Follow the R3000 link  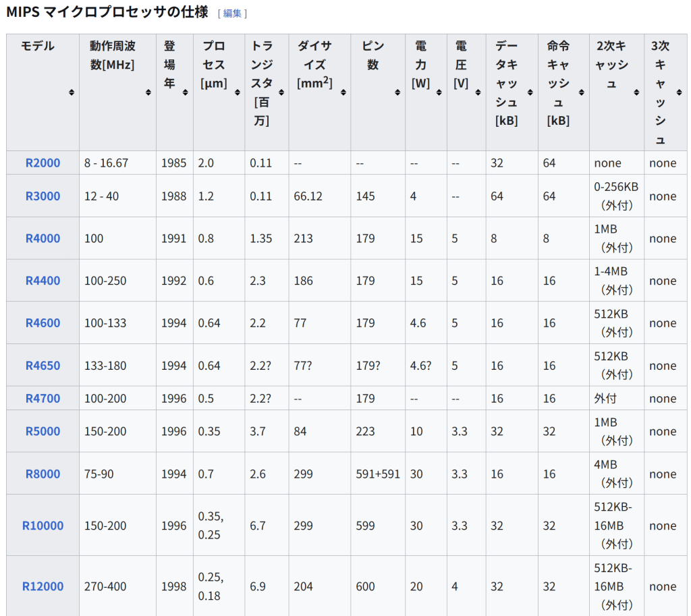click(43, 196)
